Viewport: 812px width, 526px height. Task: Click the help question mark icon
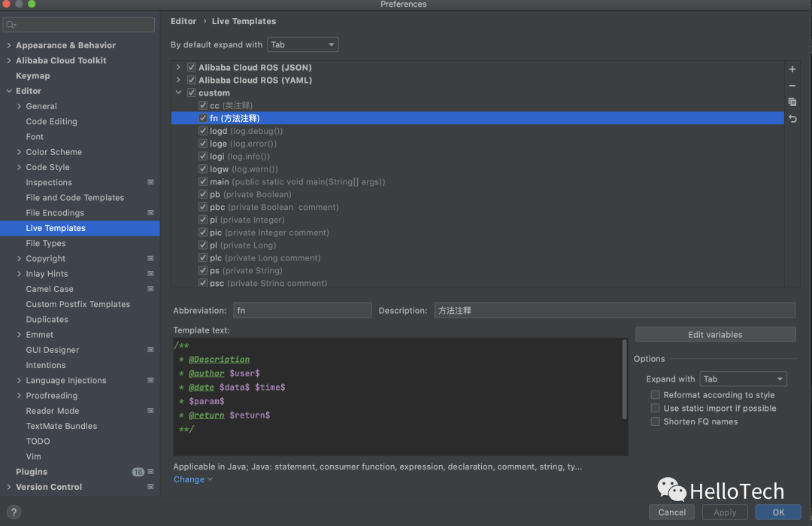(x=14, y=512)
